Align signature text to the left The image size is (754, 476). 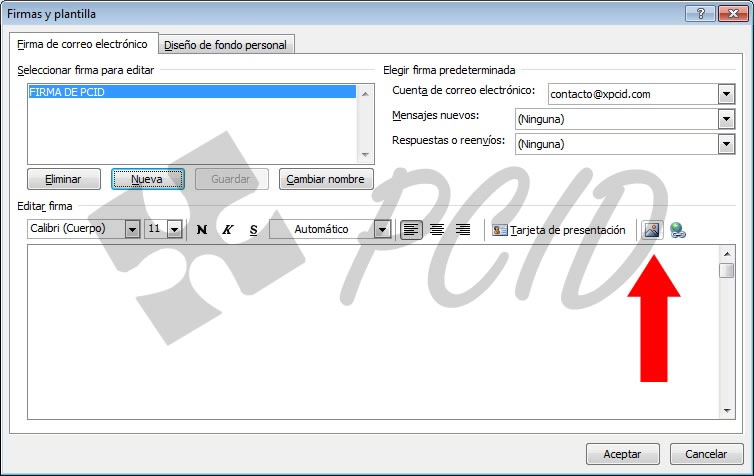point(411,230)
